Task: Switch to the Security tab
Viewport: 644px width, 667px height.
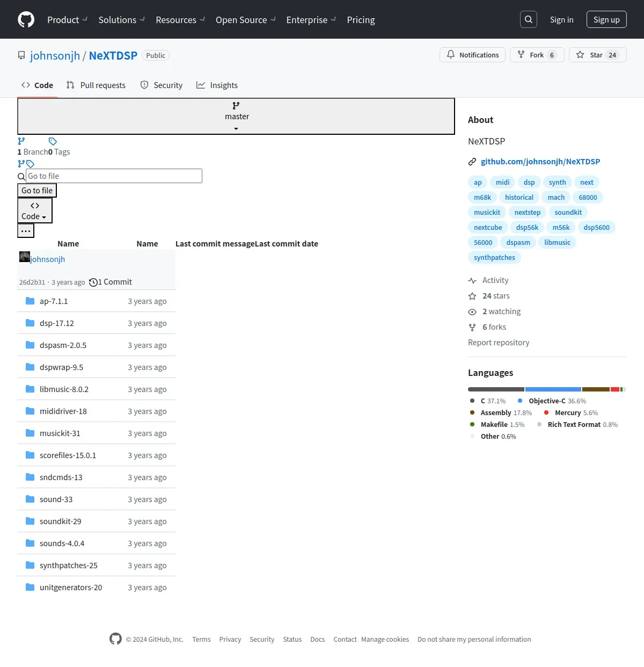Action: [162, 85]
